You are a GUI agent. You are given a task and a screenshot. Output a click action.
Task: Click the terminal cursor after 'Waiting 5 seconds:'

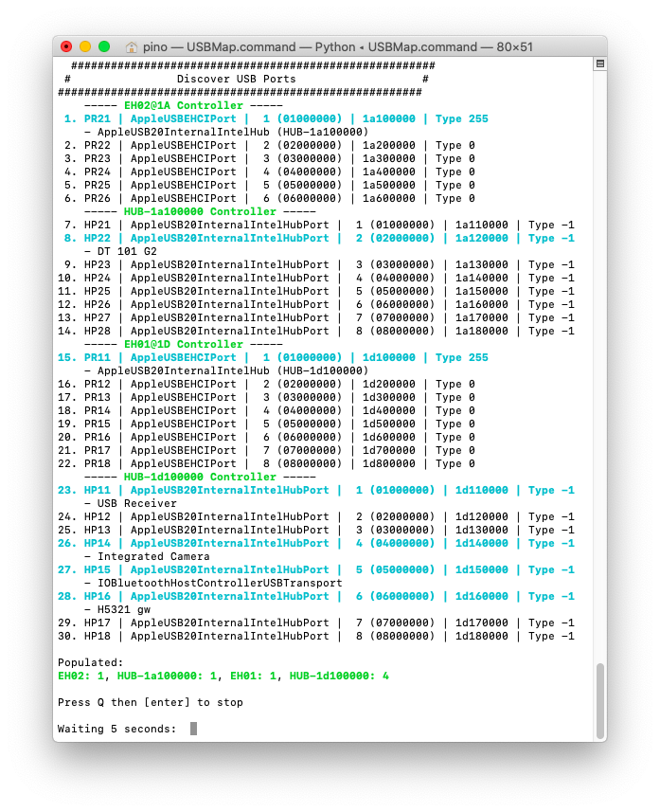(x=193, y=729)
